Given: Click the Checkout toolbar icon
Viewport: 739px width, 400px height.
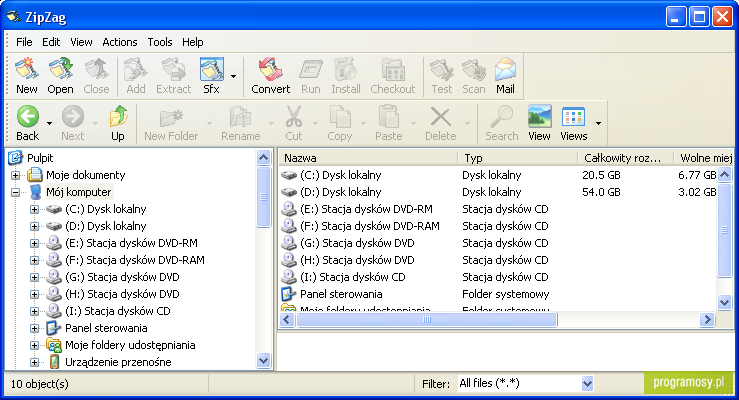Looking at the screenshot, I should (393, 70).
